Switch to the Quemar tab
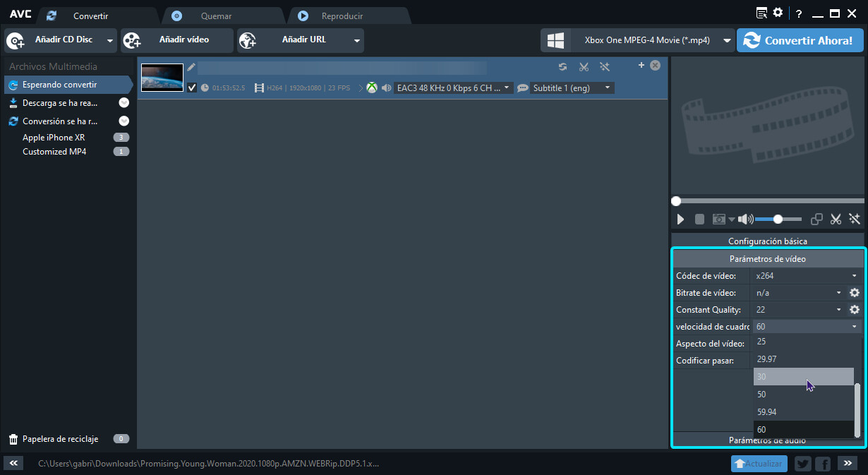This screenshot has width=868, height=475. pos(216,16)
